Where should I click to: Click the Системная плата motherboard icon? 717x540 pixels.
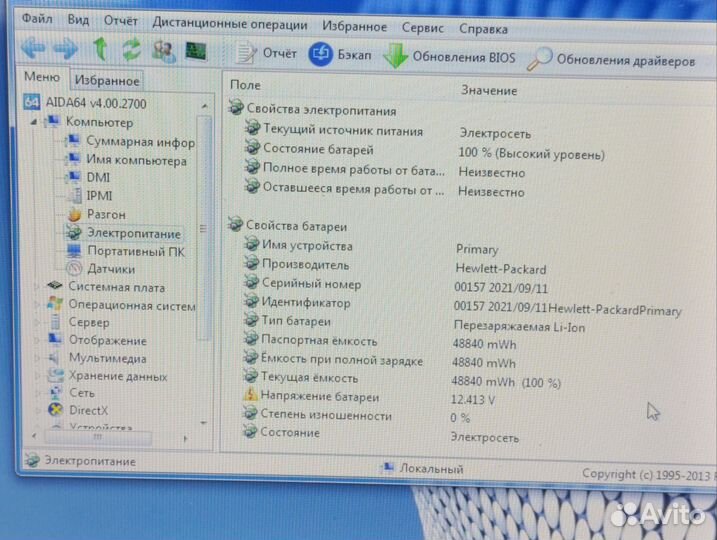(x=55, y=286)
